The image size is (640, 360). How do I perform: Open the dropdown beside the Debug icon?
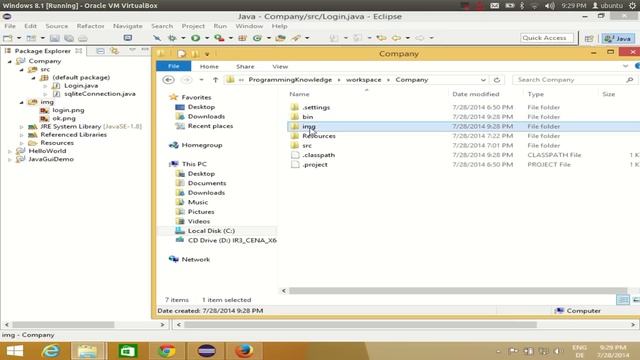pyautogui.click(x=183, y=38)
